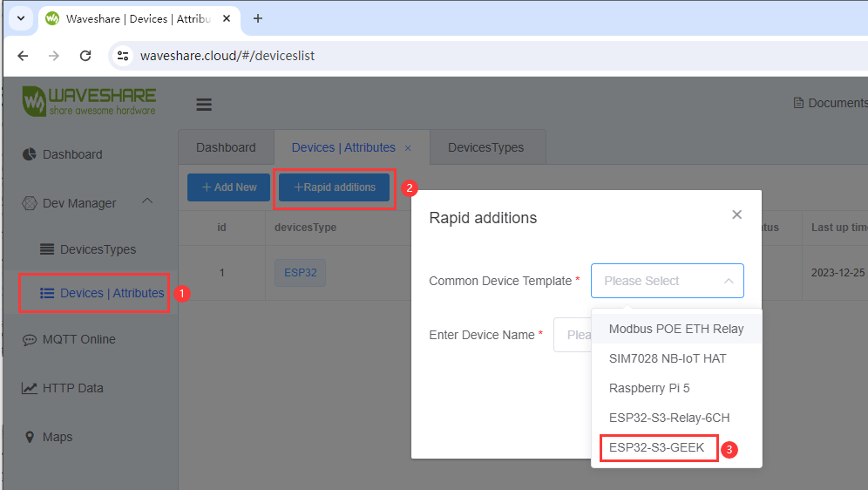Click the Waveshare logo

click(x=90, y=101)
